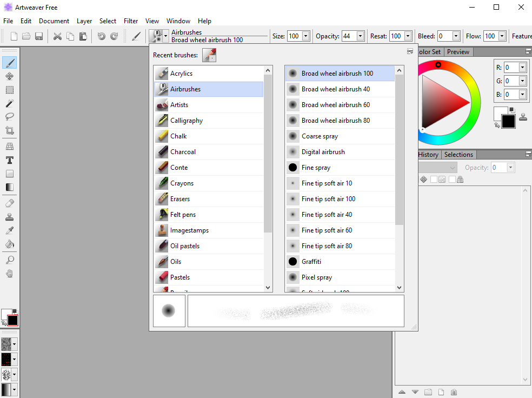532x398 pixels.
Task: Choose the Coarse spray variant
Action: coord(340,136)
